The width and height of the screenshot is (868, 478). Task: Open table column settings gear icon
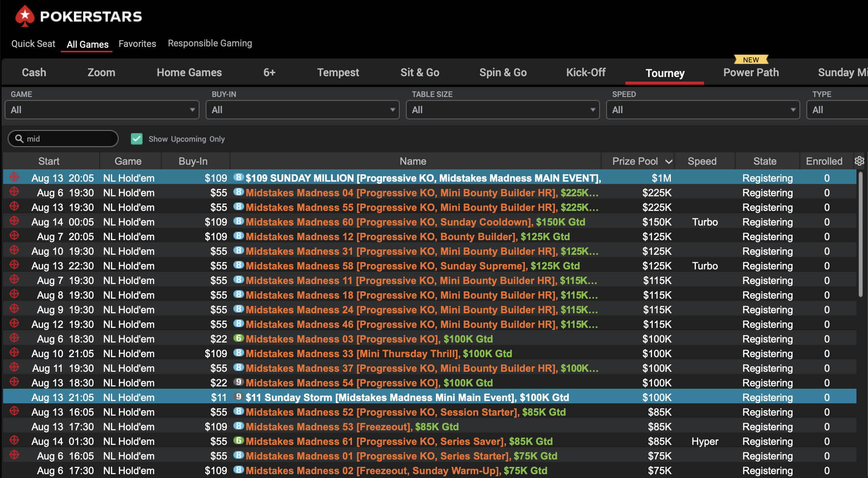(859, 161)
